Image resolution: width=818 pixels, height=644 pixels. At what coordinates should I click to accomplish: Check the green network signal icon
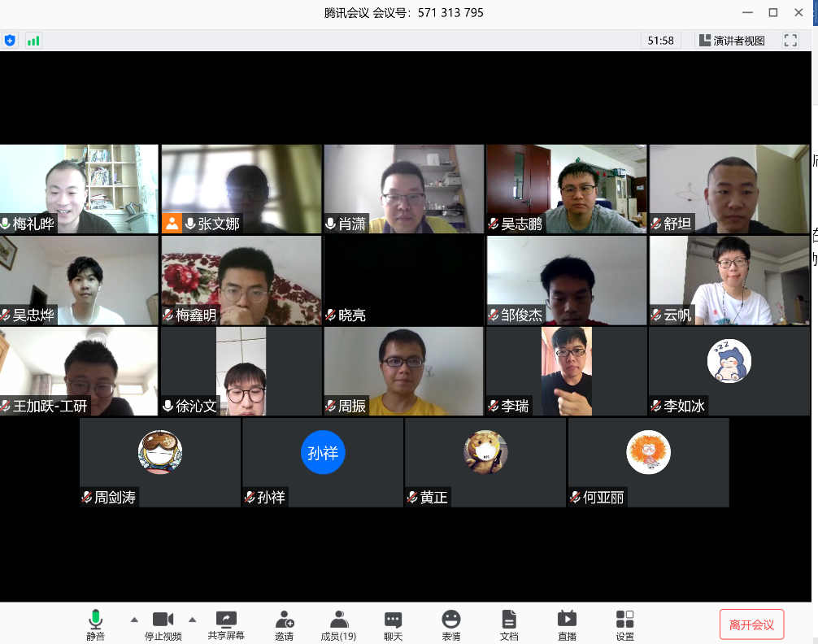point(33,40)
